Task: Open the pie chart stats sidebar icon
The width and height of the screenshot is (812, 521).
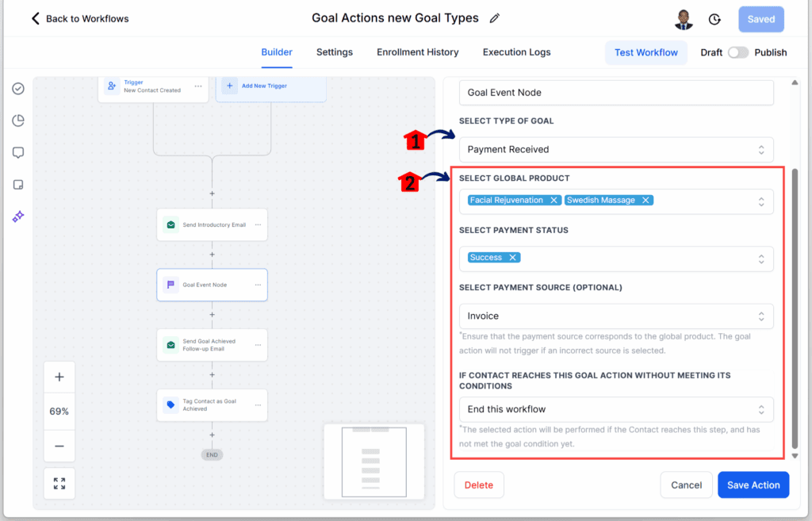Action: 18,121
